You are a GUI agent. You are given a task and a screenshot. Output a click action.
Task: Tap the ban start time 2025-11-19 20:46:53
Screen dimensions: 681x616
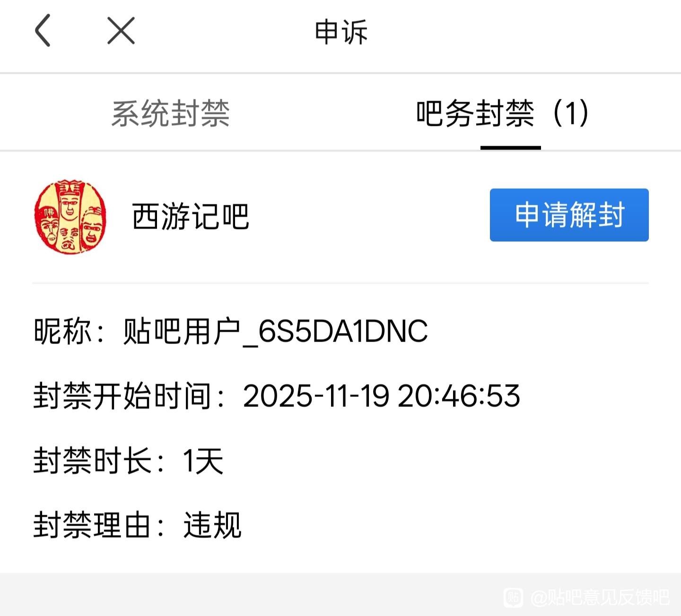pos(382,396)
